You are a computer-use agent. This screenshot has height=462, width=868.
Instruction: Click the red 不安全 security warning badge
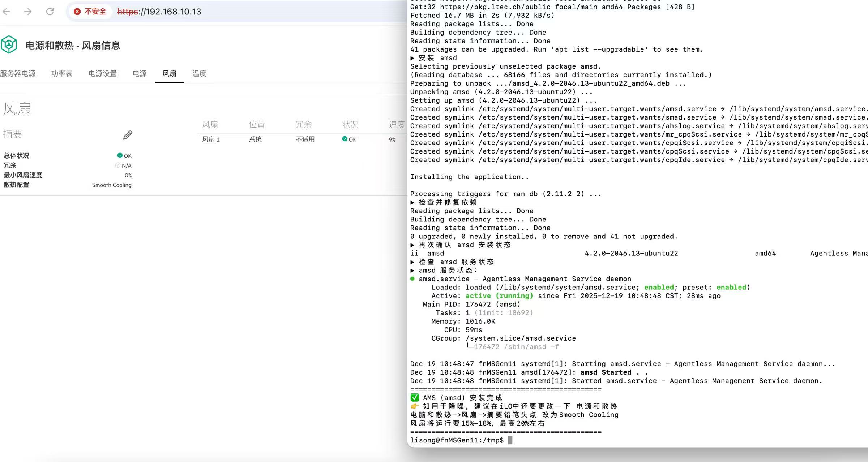[x=90, y=12]
